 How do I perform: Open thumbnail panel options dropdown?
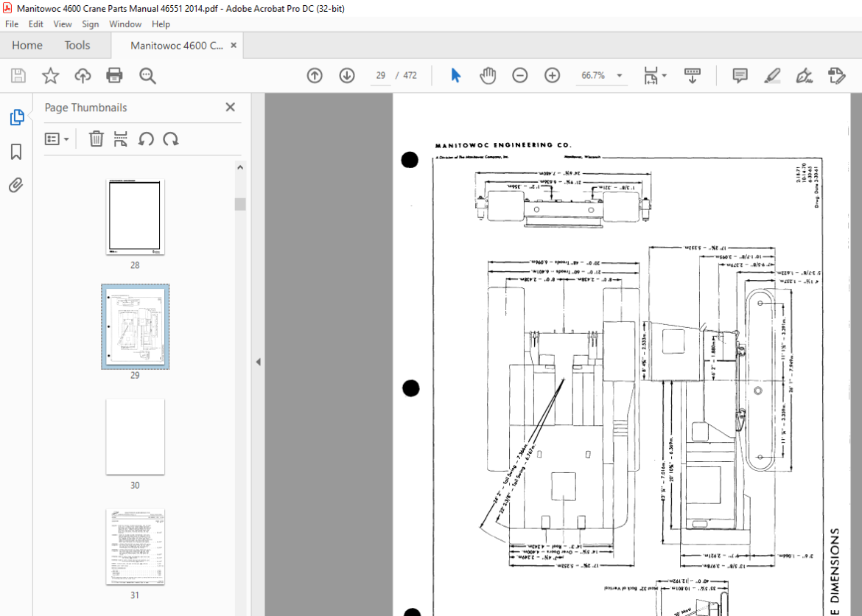point(57,139)
